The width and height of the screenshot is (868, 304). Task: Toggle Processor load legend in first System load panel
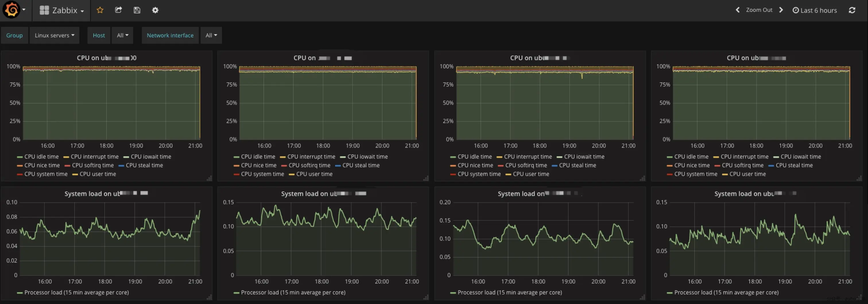[76, 293]
